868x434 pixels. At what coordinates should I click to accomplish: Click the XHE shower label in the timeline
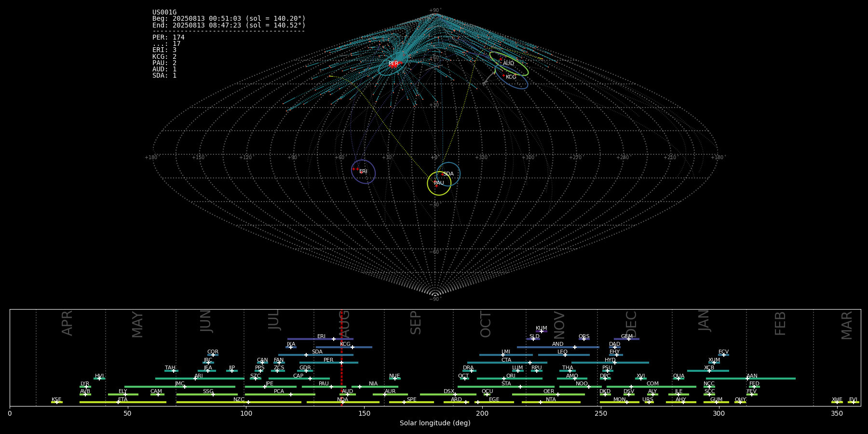pos(837,400)
